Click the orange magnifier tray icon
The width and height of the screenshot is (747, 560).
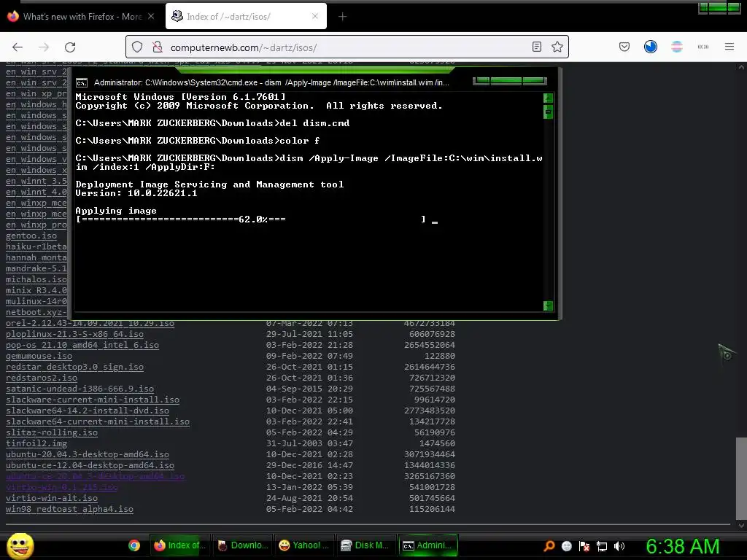pos(549,546)
